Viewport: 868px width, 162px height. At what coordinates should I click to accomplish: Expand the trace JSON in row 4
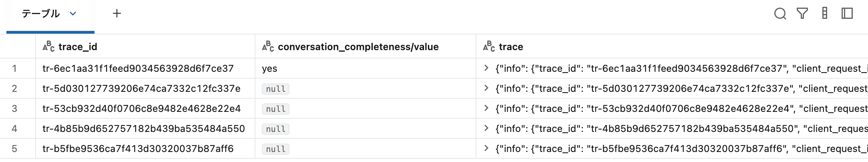coord(486,128)
